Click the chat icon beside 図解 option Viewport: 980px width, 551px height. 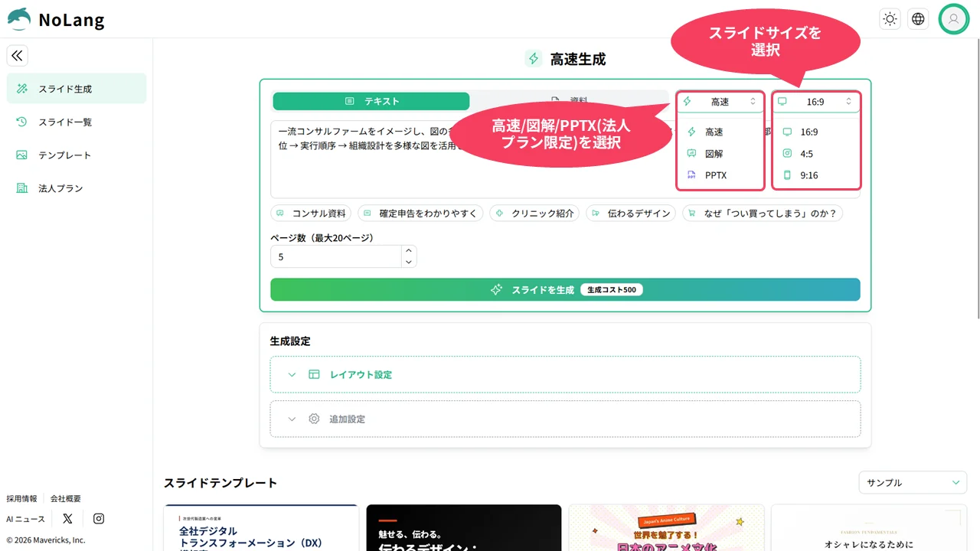(x=691, y=154)
